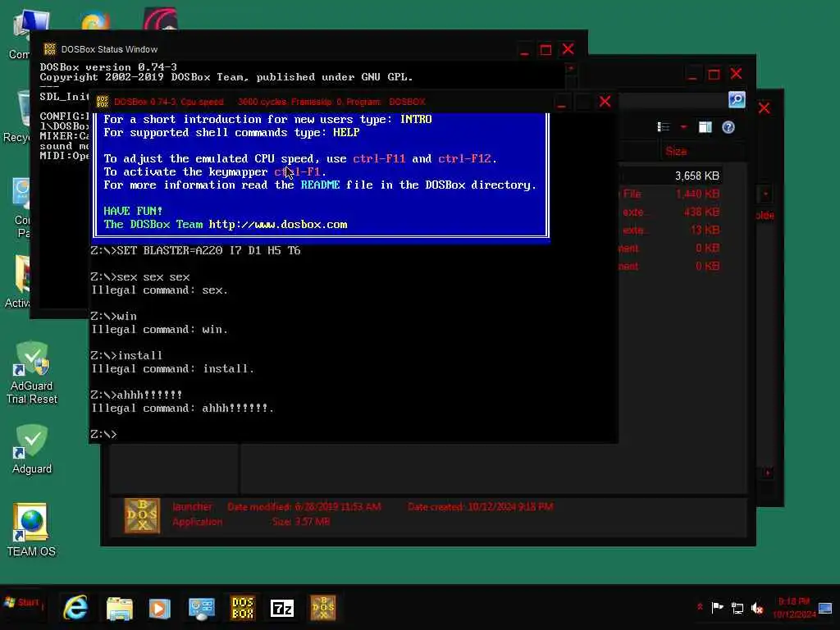Click the Explorer search icon
The width and height of the screenshot is (840, 630).
[x=737, y=99]
